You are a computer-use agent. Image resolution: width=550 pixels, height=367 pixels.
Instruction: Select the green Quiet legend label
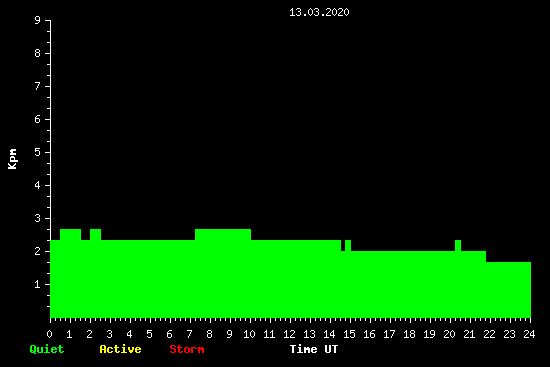coord(47,349)
